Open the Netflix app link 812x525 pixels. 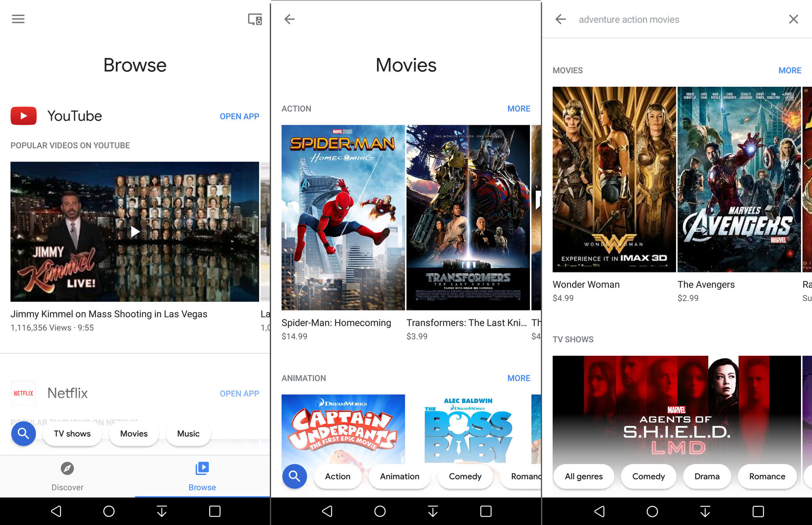(x=239, y=393)
